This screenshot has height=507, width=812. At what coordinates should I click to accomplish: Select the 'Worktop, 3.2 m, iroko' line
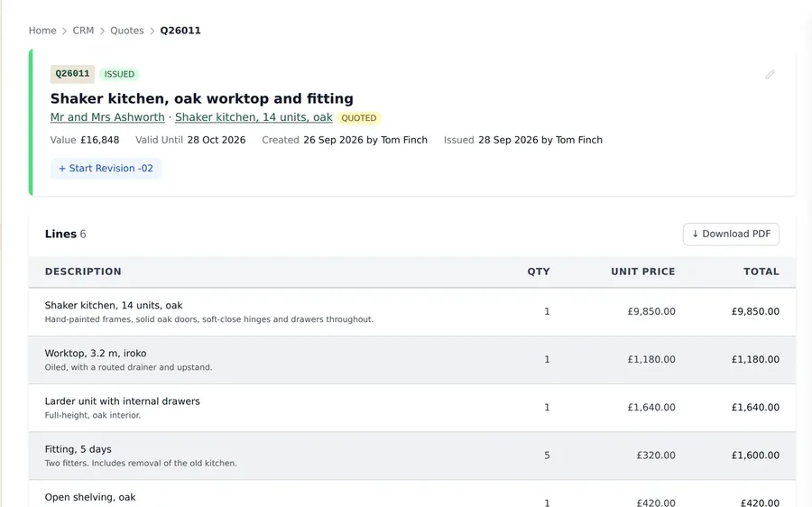[x=96, y=354]
